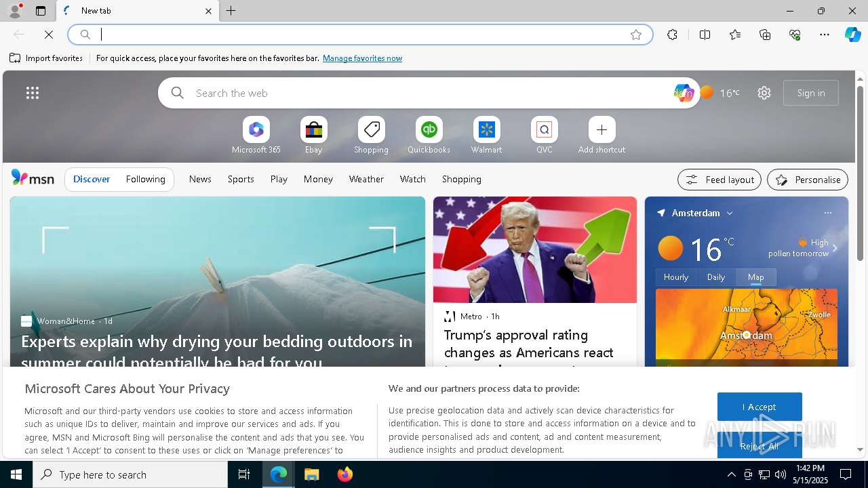Open Microsoft 365 shortcut
Viewport: 868px width, 488px height.
click(x=256, y=136)
